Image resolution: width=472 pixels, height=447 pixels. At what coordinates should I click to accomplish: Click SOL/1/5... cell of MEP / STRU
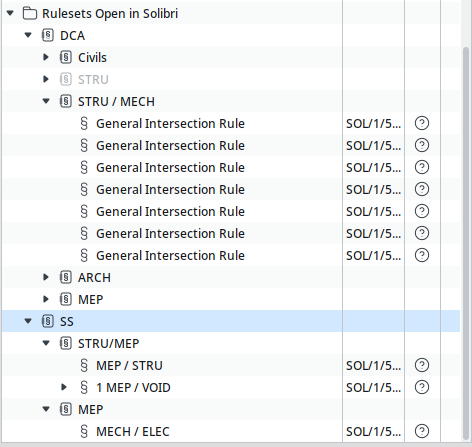(373, 366)
